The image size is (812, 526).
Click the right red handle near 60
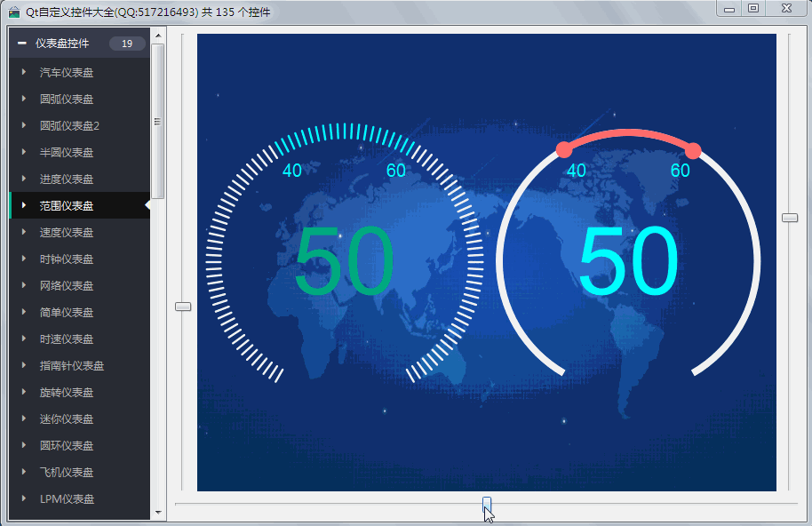tap(693, 151)
